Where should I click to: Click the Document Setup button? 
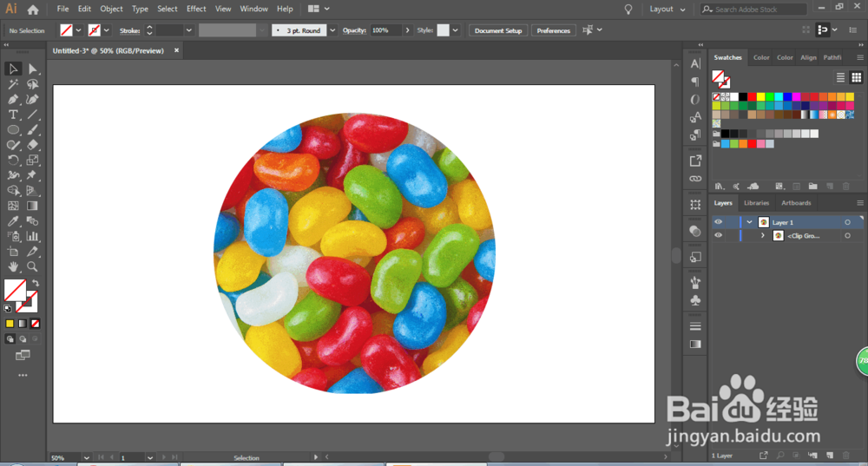click(x=498, y=30)
